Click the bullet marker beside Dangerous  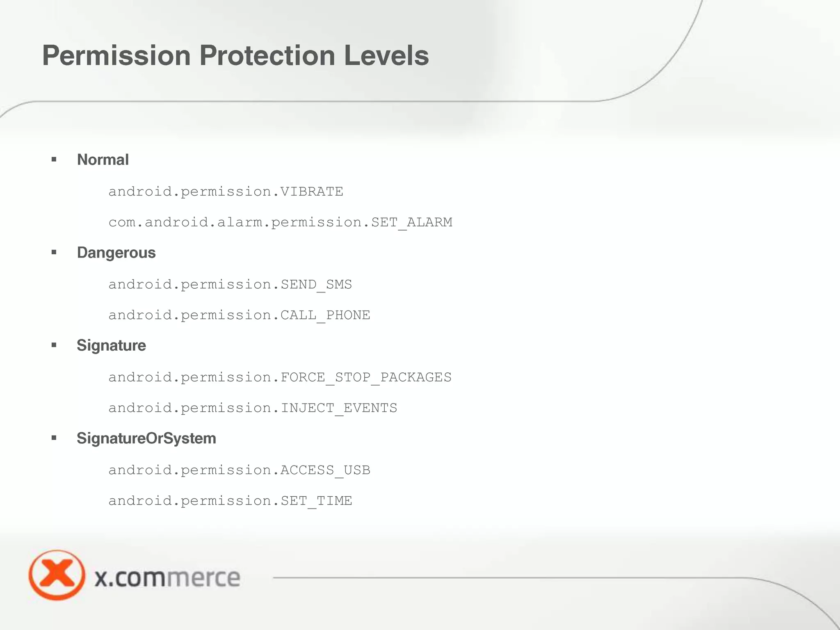[54, 252]
